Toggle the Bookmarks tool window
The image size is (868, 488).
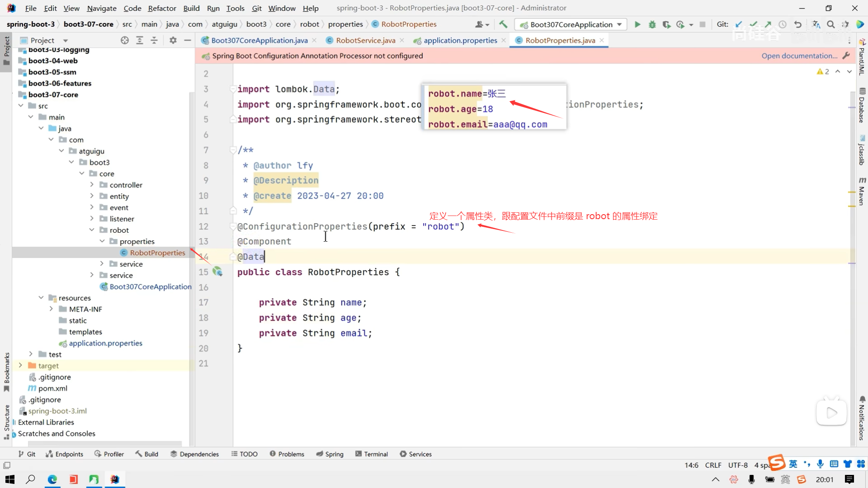[x=6, y=371]
